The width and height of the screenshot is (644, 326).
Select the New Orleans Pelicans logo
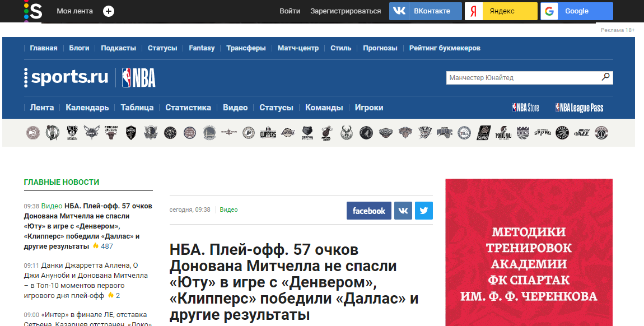386,133
